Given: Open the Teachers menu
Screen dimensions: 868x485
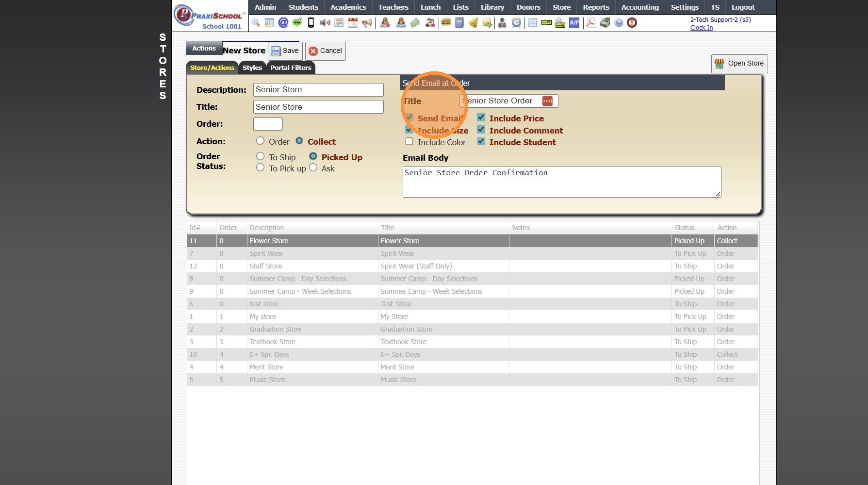Looking at the screenshot, I should coord(393,7).
